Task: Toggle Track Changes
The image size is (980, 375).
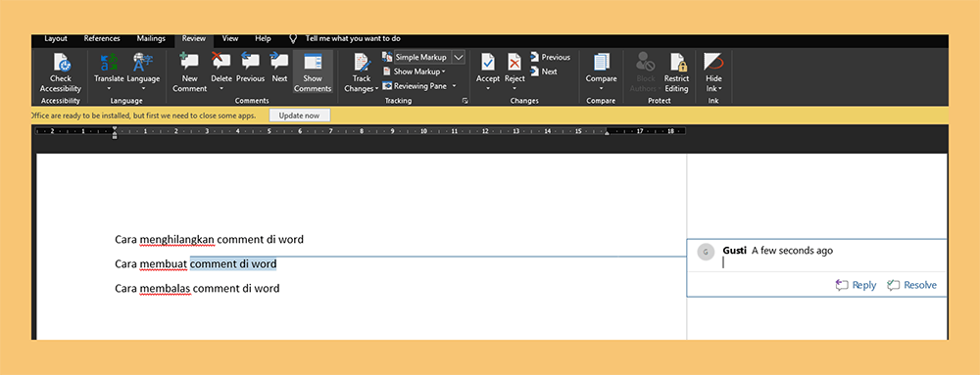Action: coord(362,73)
